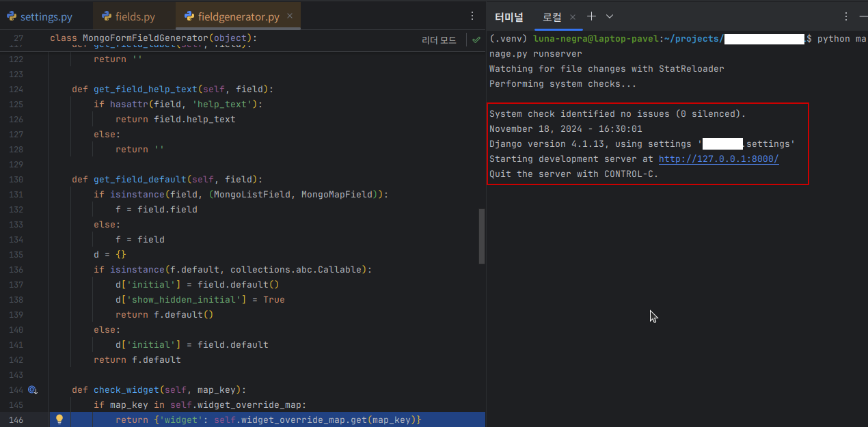868x427 pixels.
Task: Click the 터미널 panel title
Action: (508, 16)
